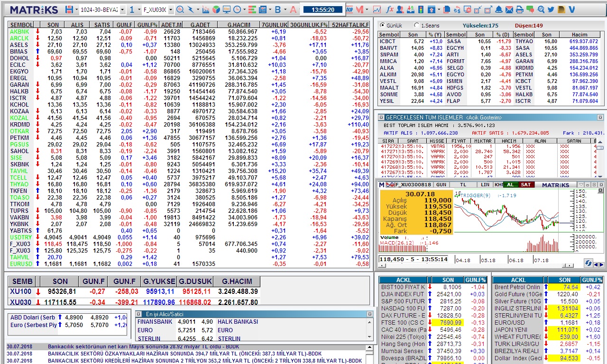The width and height of the screenshot is (607, 364).
Task: Click the save layout floppy disk icon
Action: click(x=69, y=9)
